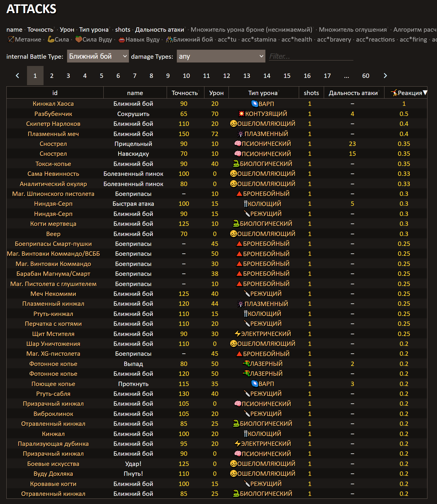Viewport: 437px width, 504px height.
Task: Click БИОЛОГИЧЕСКИЙ snake icon in Токси-копье row
Action: coord(236,164)
